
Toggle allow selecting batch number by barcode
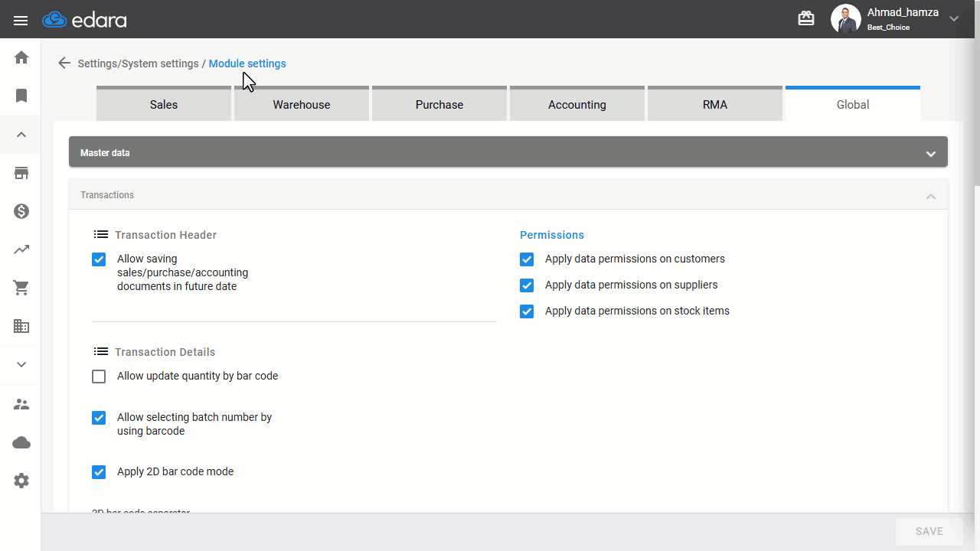tap(99, 418)
